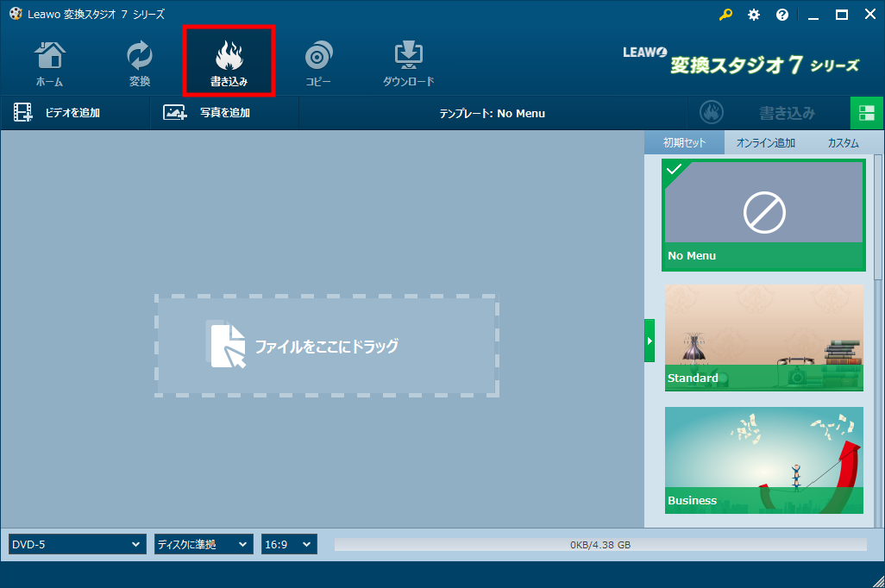Collapse the template sidebar with green arrow
885x588 pixels.
point(650,341)
